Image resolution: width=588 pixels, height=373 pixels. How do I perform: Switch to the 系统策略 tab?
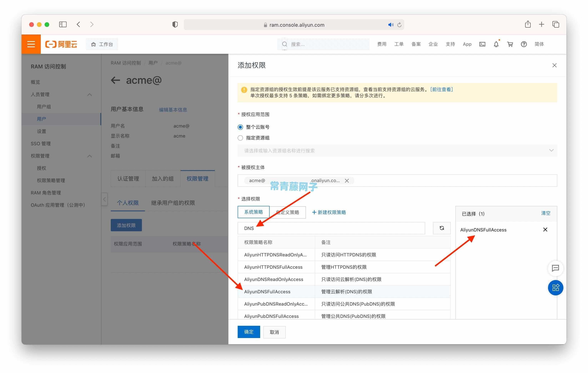pyautogui.click(x=253, y=212)
